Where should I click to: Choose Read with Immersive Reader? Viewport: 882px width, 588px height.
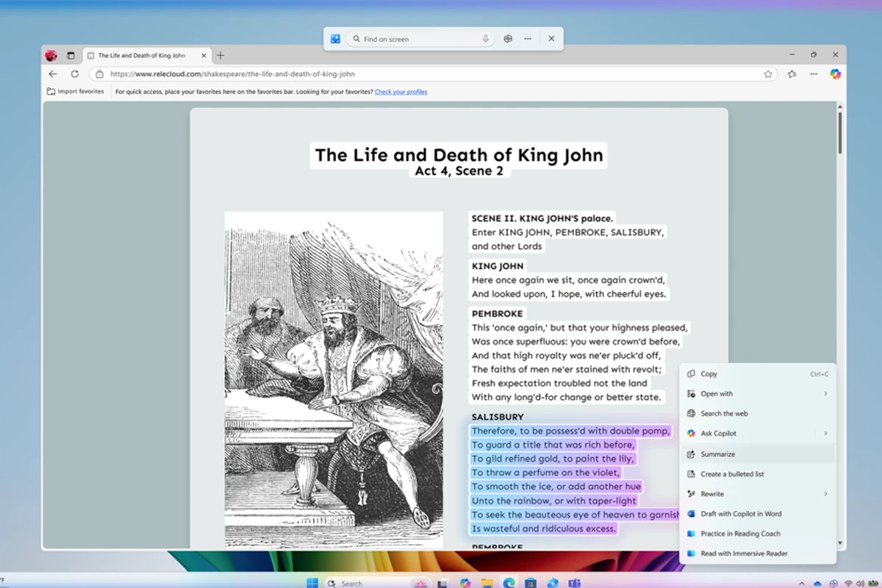click(758, 553)
